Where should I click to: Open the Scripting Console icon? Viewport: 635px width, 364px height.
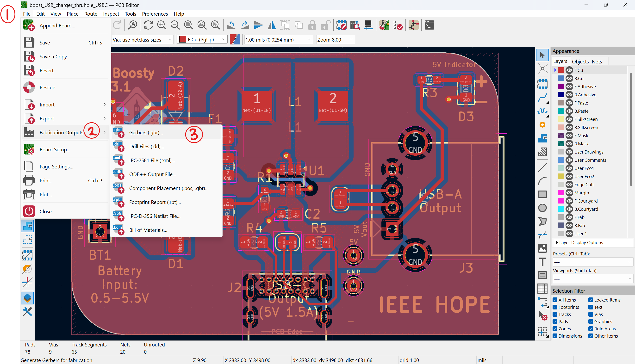point(429,25)
